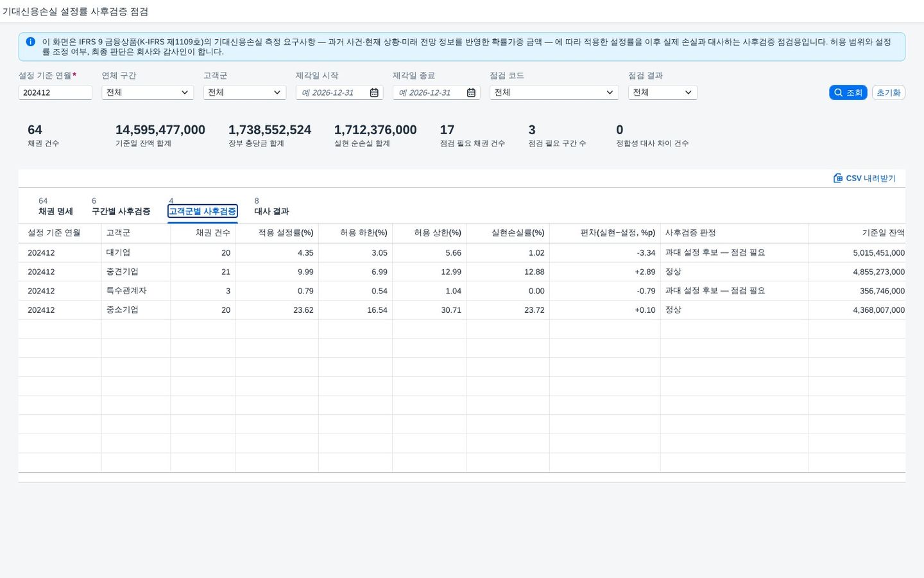924x578 pixels.
Task: Reset filters with 초기화 button
Action: pos(888,92)
